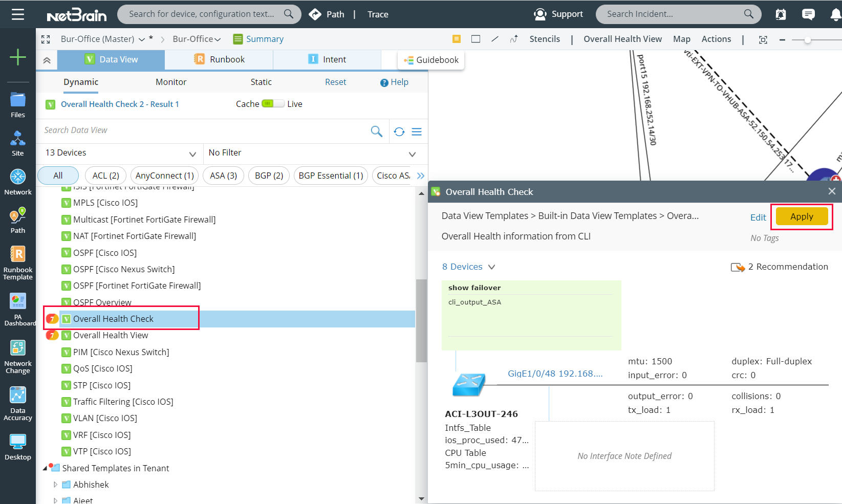Toggle the note icon in the map toolbar

(456, 38)
